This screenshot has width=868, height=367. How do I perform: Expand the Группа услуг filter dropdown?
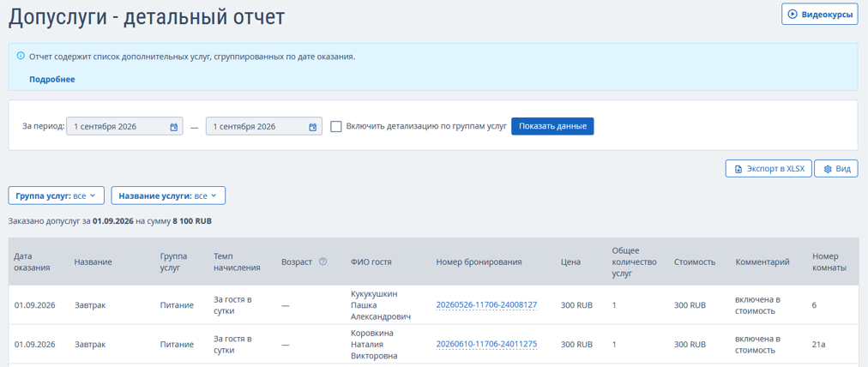(56, 196)
